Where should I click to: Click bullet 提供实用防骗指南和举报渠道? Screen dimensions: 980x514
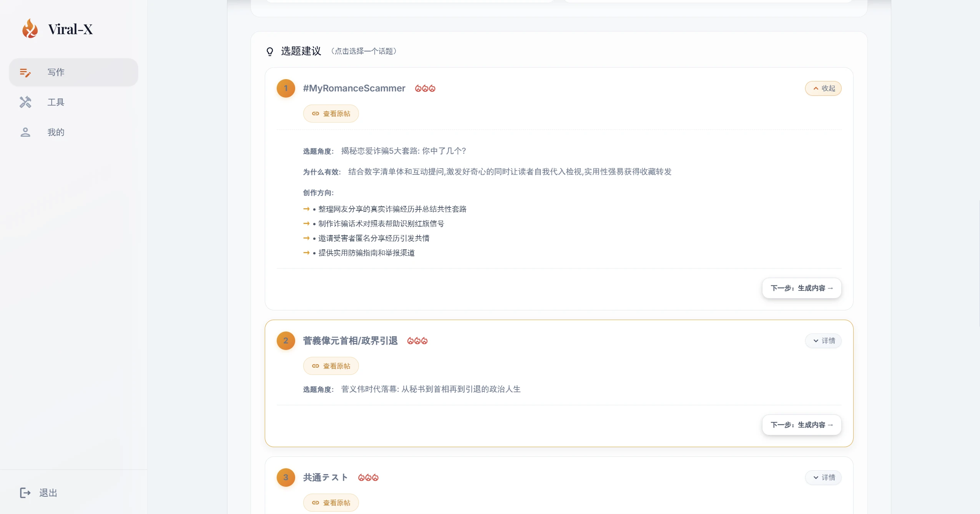point(367,253)
